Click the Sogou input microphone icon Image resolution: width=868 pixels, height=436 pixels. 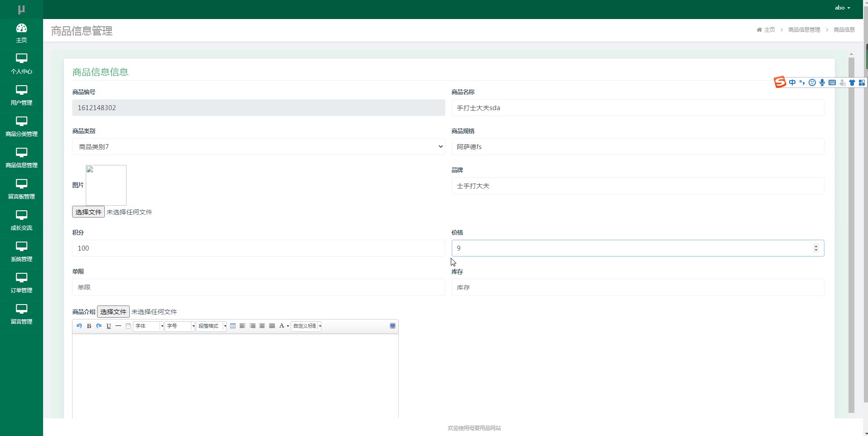[x=822, y=82]
